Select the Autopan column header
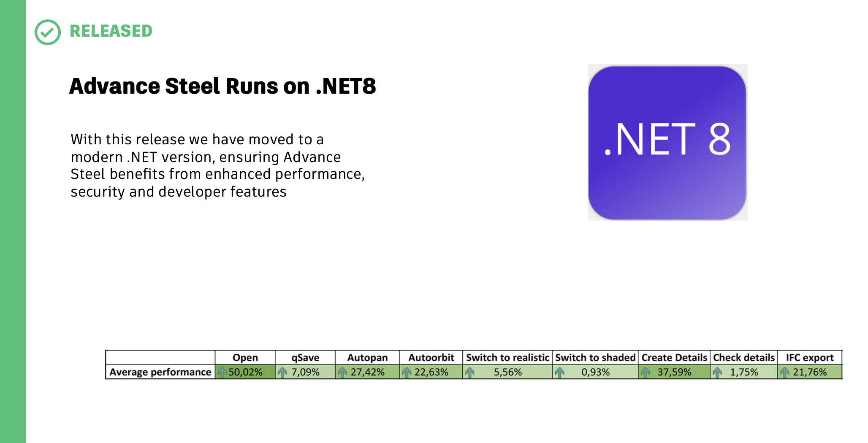The height and width of the screenshot is (443, 868). (x=367, y=357)
